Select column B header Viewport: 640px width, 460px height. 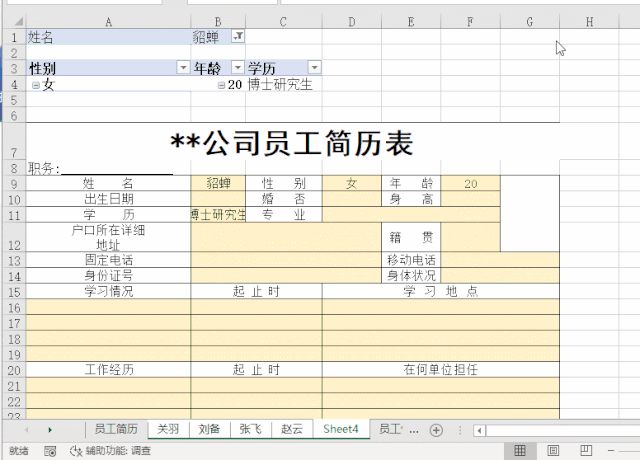pos(218,22)
